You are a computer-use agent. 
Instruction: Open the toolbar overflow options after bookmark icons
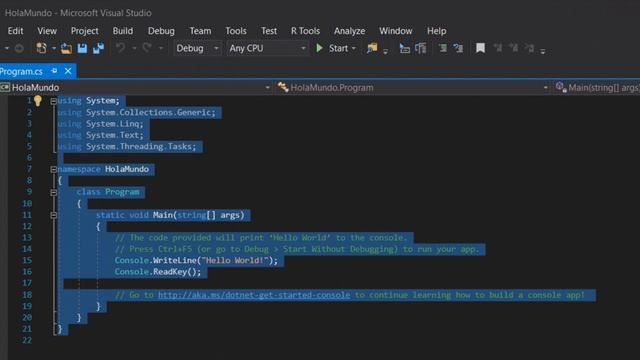coord(543,51)
